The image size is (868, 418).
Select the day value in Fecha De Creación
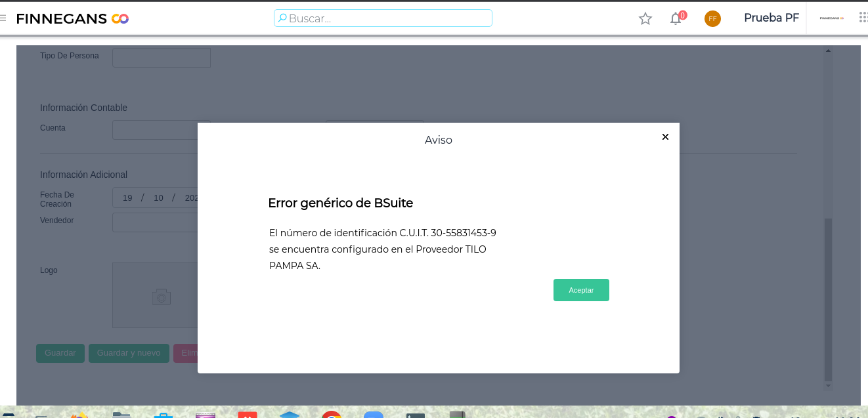pyautogui.click(x=127, y=198)
